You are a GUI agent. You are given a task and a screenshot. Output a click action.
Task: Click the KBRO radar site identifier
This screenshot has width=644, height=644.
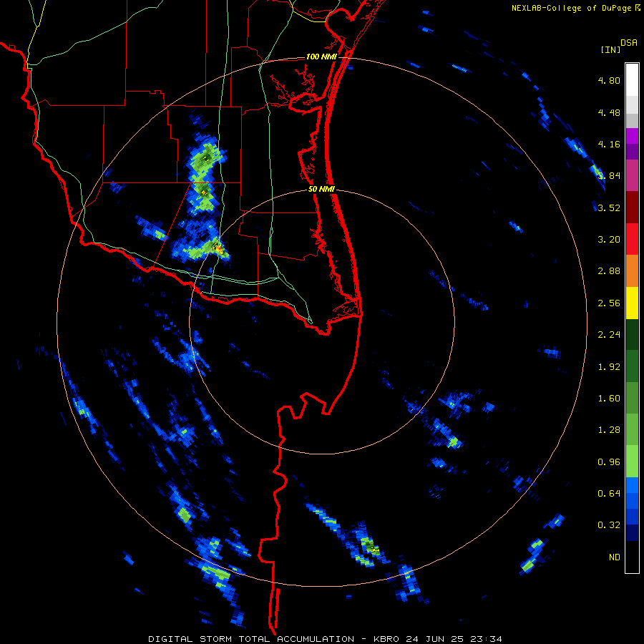(387, 639)
